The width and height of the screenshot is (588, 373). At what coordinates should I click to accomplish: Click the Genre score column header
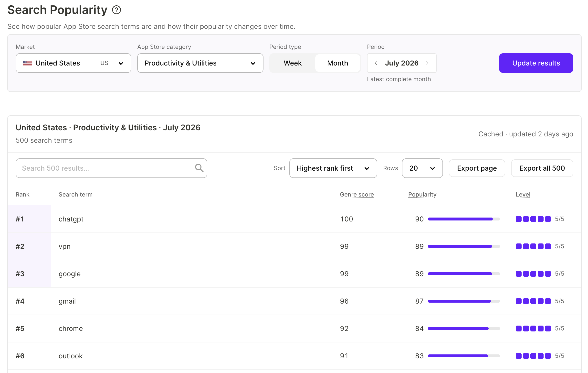[x=357, y=195]
